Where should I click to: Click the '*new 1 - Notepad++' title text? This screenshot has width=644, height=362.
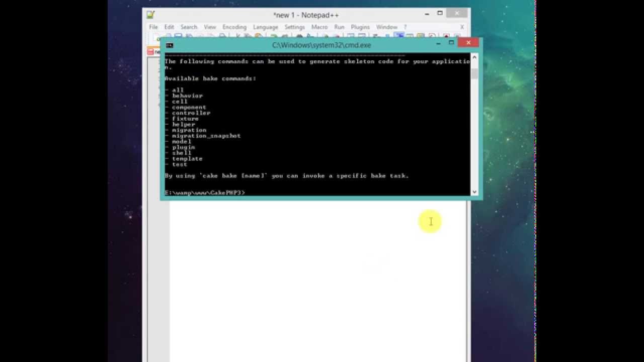click(306, 15)
